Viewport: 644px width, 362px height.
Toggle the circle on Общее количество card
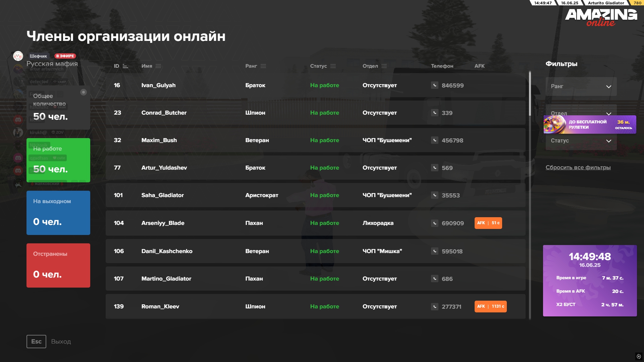[84, 92]
